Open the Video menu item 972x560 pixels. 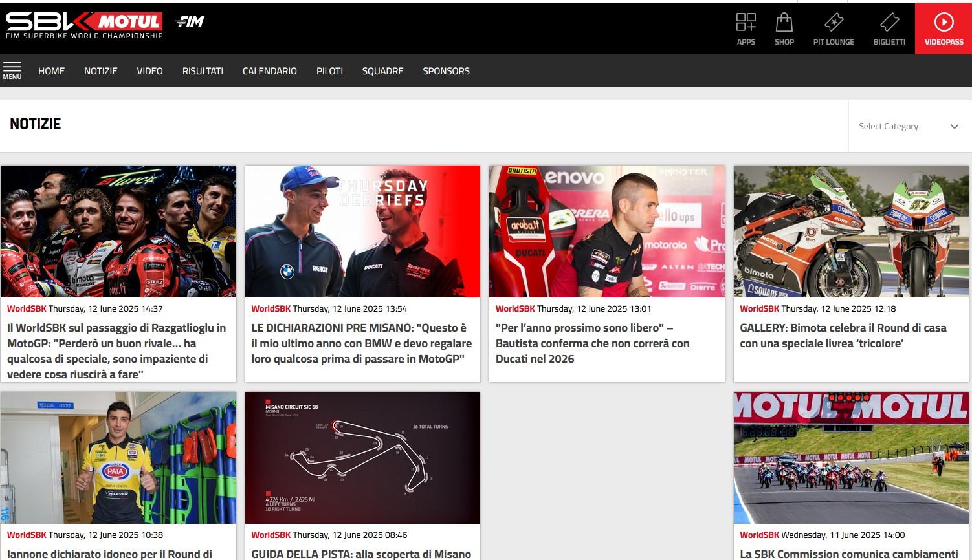coord(149,71)
